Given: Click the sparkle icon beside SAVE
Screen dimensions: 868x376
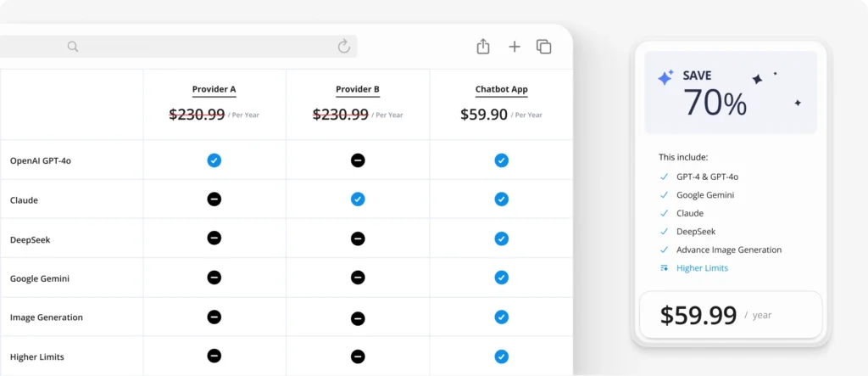Looking at the screenshot, I should pos(665,78).
